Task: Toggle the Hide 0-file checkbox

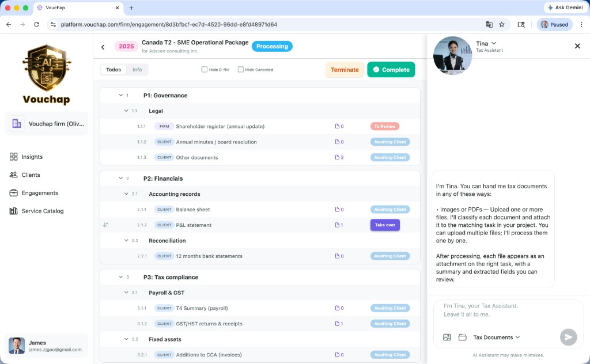Action: click(x=205, y=70)
